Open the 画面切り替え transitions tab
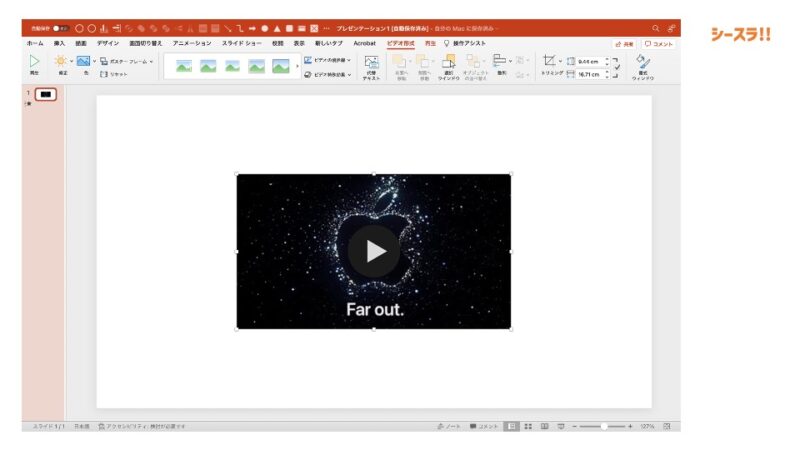Screen dimensions: 800x450 point(145,43)
